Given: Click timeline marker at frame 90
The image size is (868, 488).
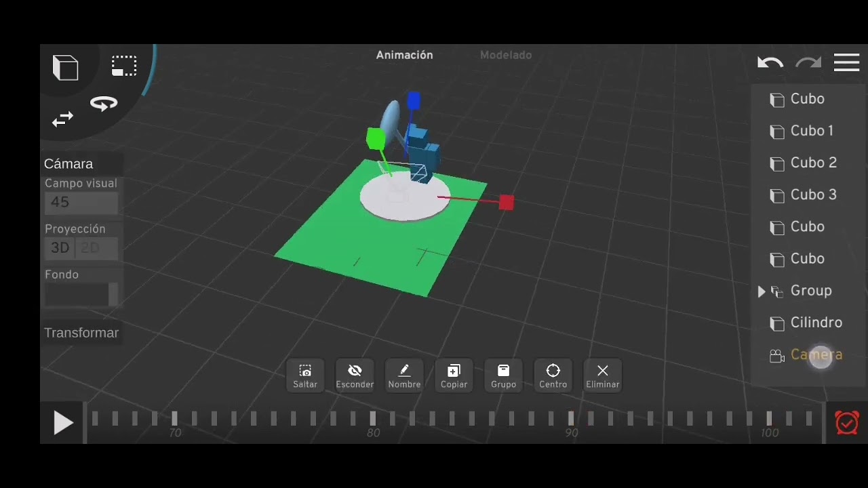Looking at the screenshot, I should tap(571, 419).
